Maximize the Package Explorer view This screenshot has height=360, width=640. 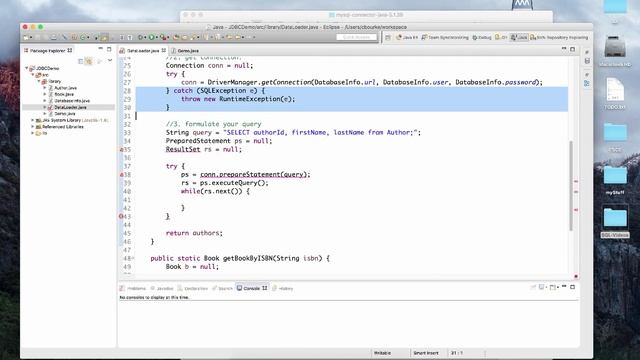[109, 49]
